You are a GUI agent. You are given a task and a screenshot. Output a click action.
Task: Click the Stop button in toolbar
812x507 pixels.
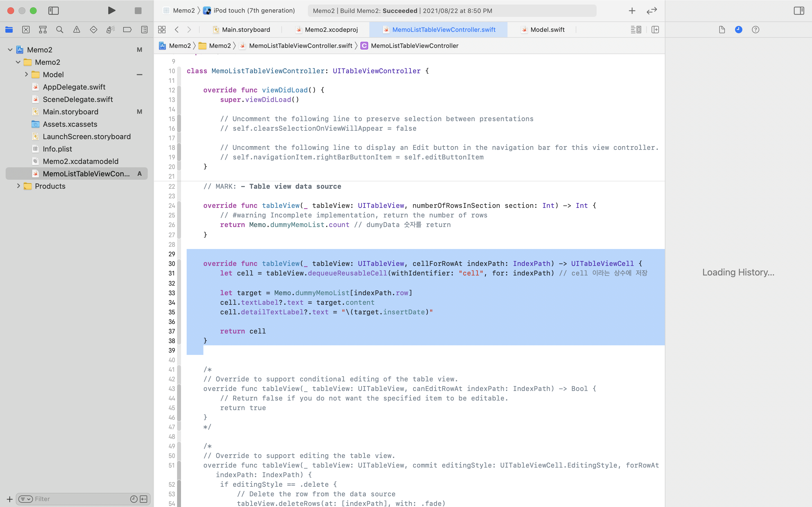coord(138,10)
